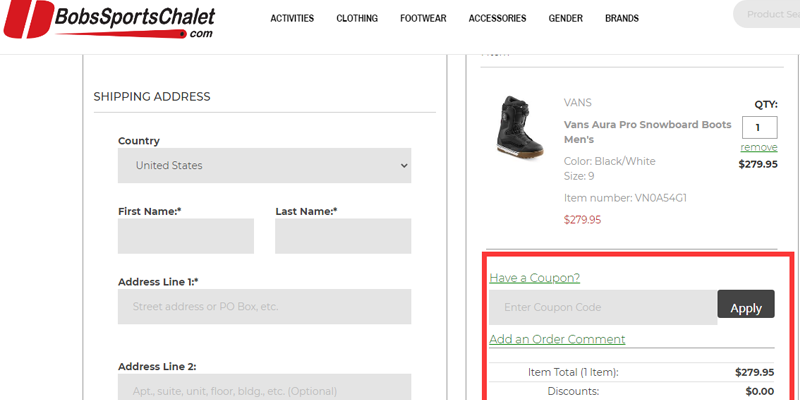This screenshot has height=400, width=800.
Task: Click the VANS brand label
Action: 578,103
